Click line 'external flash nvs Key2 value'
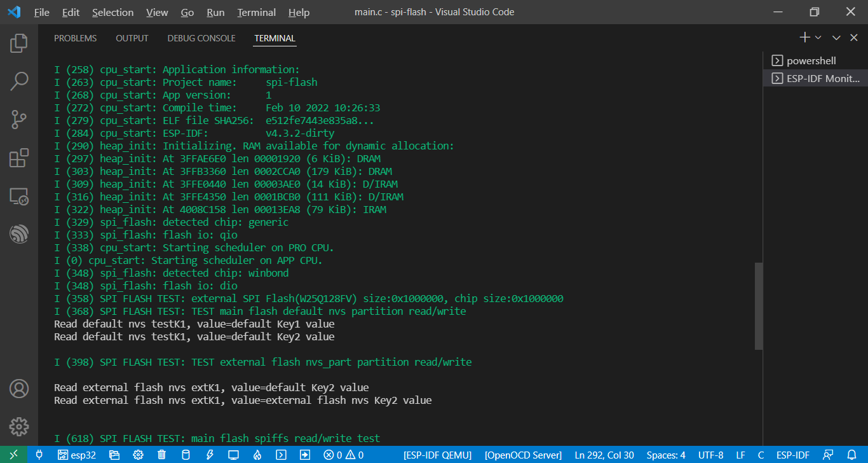Viewport: 868px width, 463px height. tap(243, 400)
